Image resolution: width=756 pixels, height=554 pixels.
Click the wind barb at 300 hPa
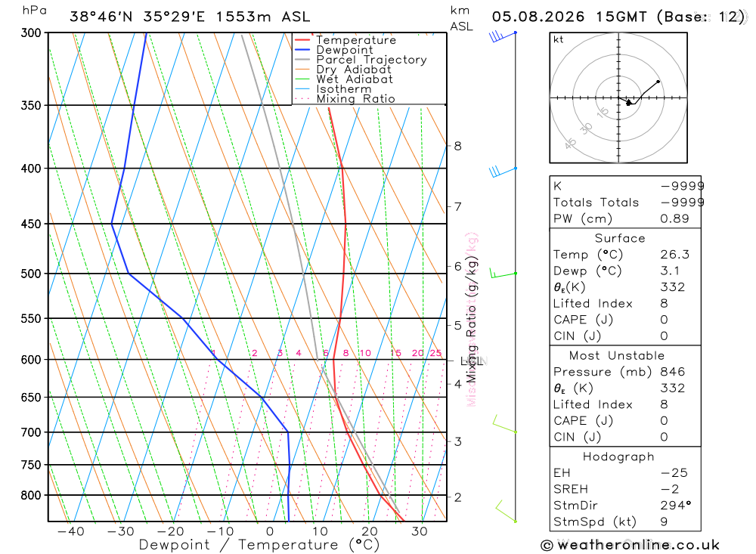coord(503,36)
